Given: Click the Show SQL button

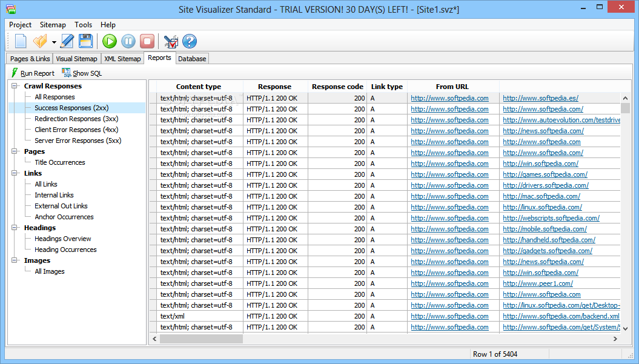Looking at the screenshot, I should click(x=82, y=73).
